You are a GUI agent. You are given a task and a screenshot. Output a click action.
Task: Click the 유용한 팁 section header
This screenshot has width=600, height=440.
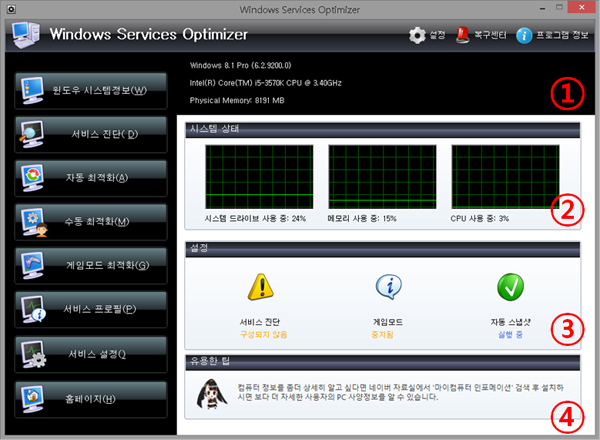pos(383,362)
